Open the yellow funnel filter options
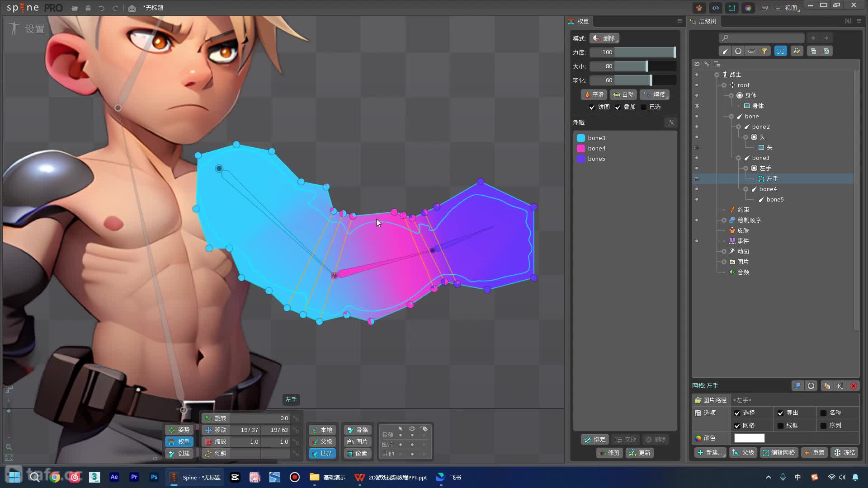This screenshot has height=488, width=868. point(764,51)
